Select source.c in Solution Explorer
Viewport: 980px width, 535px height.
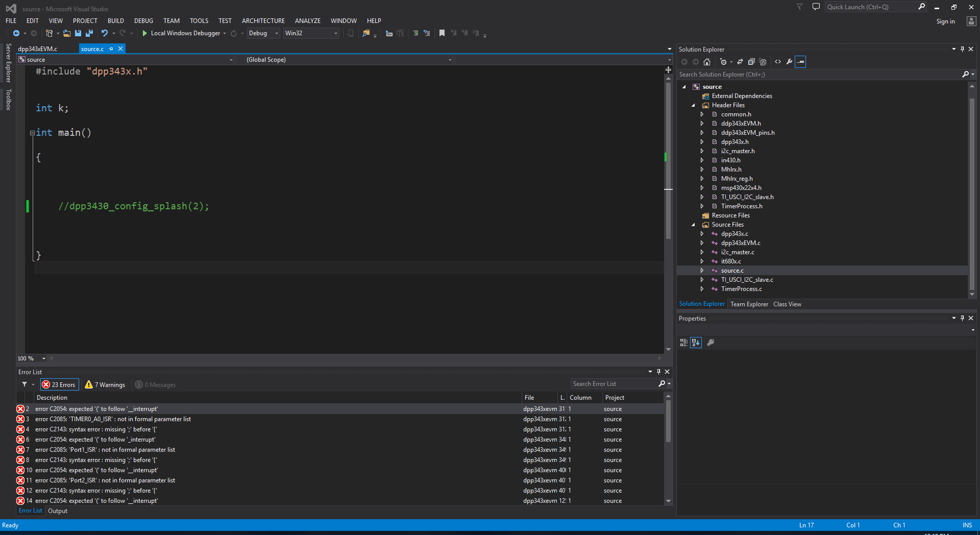[x=732, y=271]
